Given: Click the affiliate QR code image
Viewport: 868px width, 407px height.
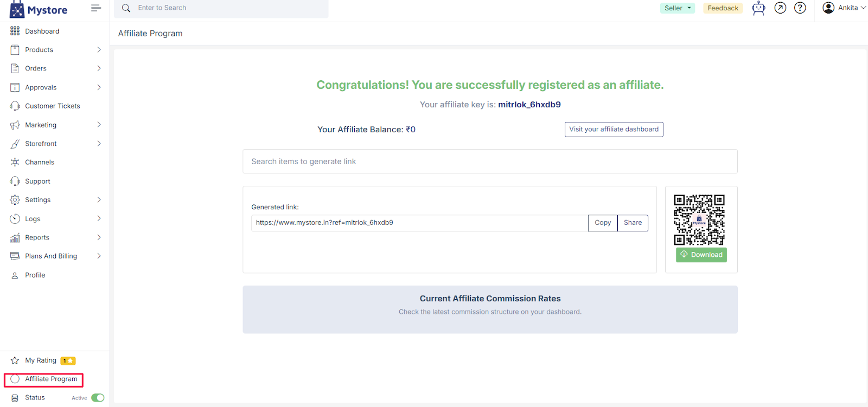Looking at the screenshot, I should (699, 220).
